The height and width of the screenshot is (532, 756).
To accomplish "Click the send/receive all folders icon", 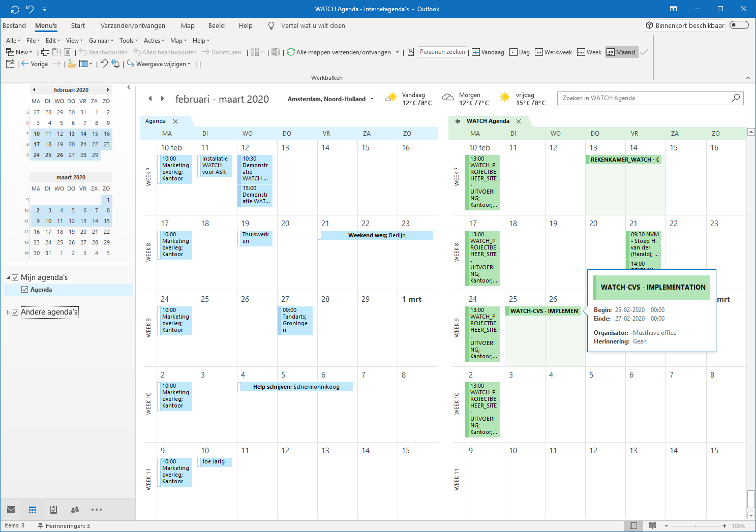I will (x=291, y=52).
